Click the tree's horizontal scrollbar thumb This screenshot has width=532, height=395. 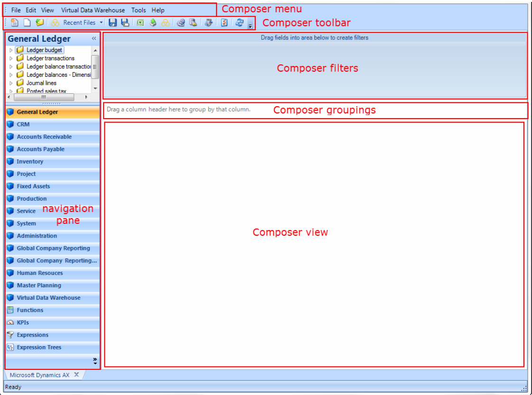point(44,97)
